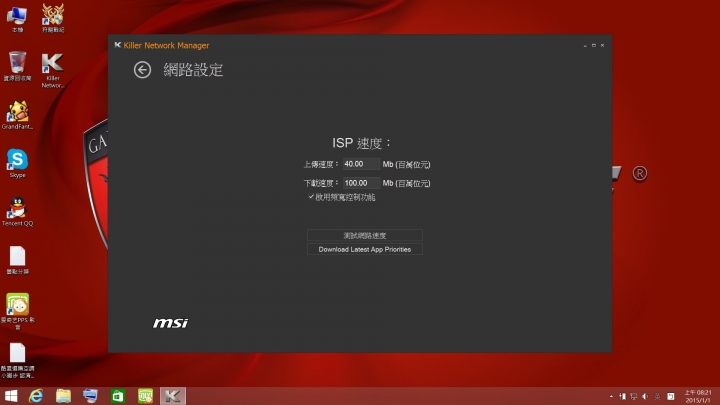Click Download Latest App Priorities
720x405 pixels.
click(x=365, y=249)
